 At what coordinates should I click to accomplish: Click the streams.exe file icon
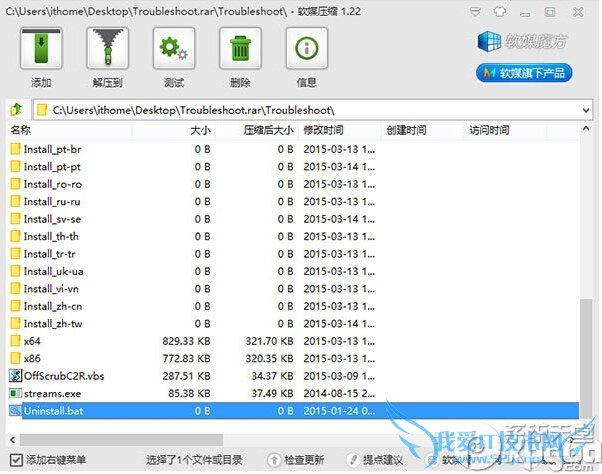click(15, 393)
